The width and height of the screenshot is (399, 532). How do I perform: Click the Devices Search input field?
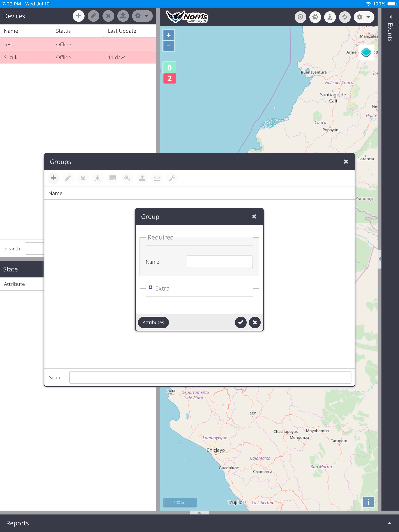point(34,248)
